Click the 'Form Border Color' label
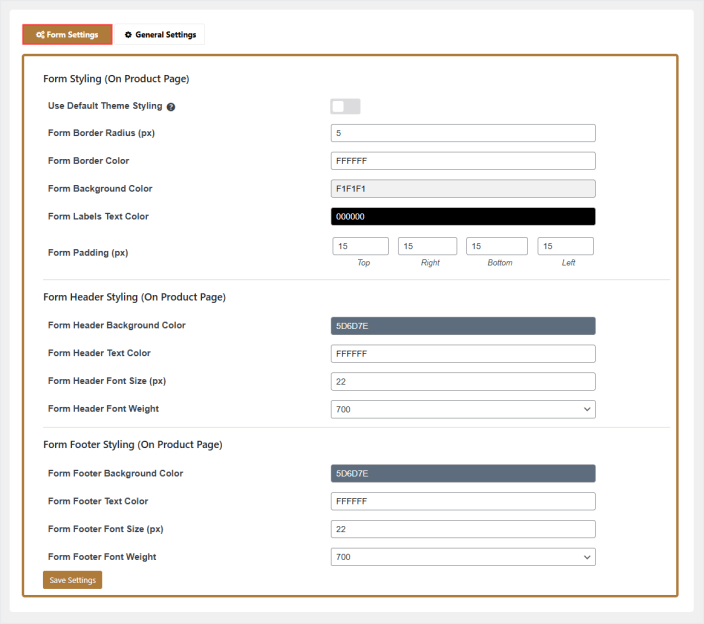Screen dimensions: 704x624 coord(88,161)
